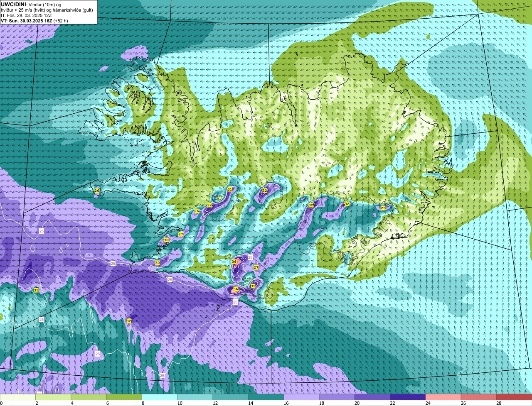
Task: Click the legend tick label "20"
Action: (x=357, y=403)
